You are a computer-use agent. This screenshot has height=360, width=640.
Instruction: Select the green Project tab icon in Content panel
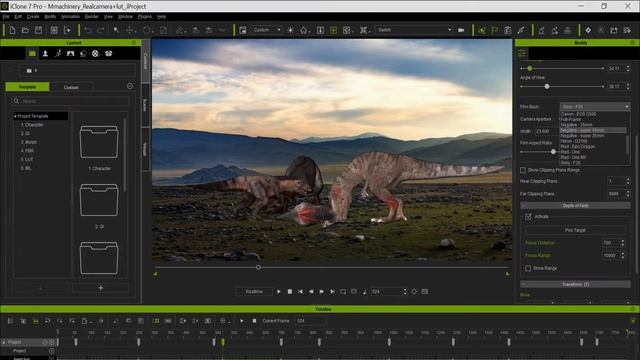pyautogui.click(x=32, y=53)
